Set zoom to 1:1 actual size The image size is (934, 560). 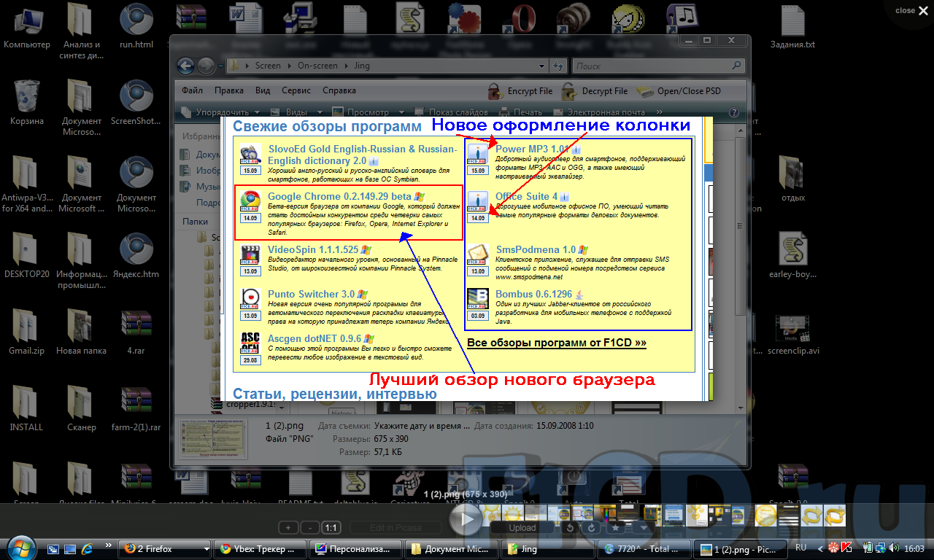[x=331, y=527]
